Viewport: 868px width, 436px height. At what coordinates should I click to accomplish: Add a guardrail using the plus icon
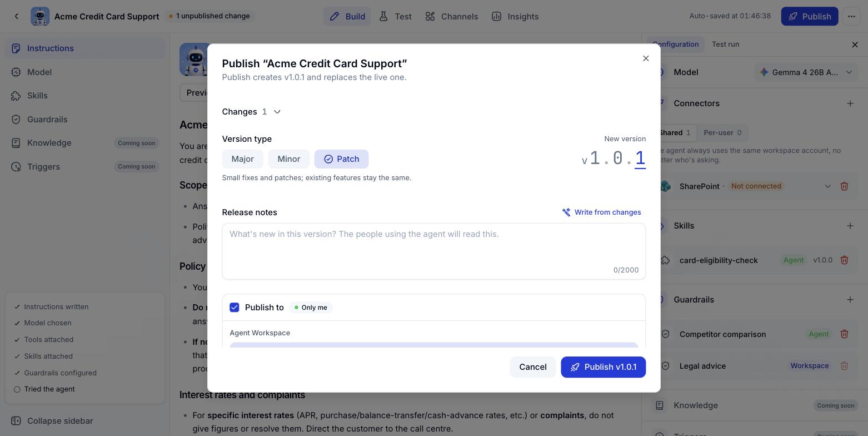pos(850,300)
